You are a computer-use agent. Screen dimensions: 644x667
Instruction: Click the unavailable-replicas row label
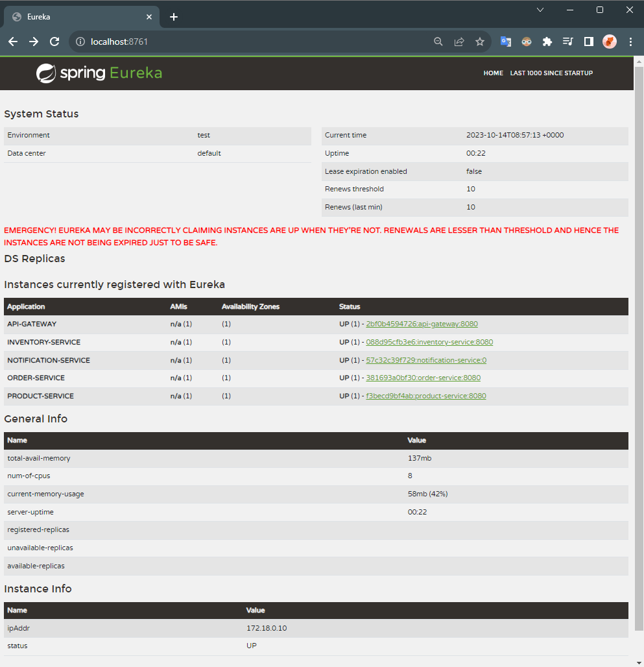tap(40, 548)
